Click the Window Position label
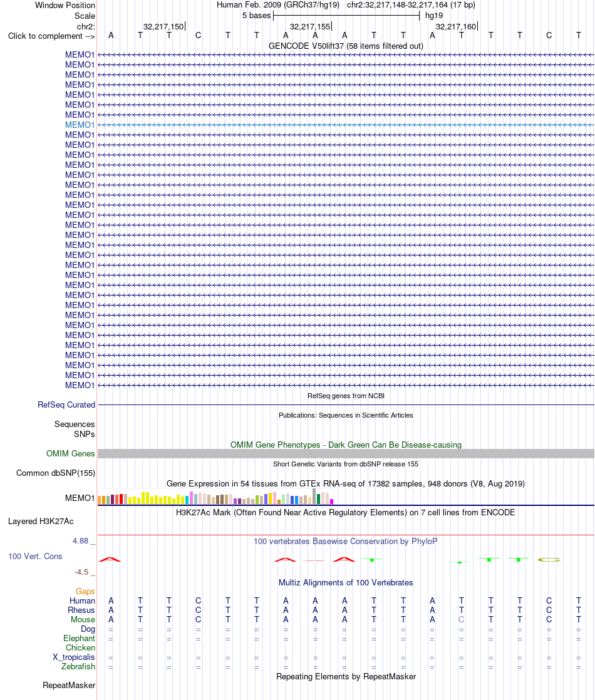 [x=65, y=6]
